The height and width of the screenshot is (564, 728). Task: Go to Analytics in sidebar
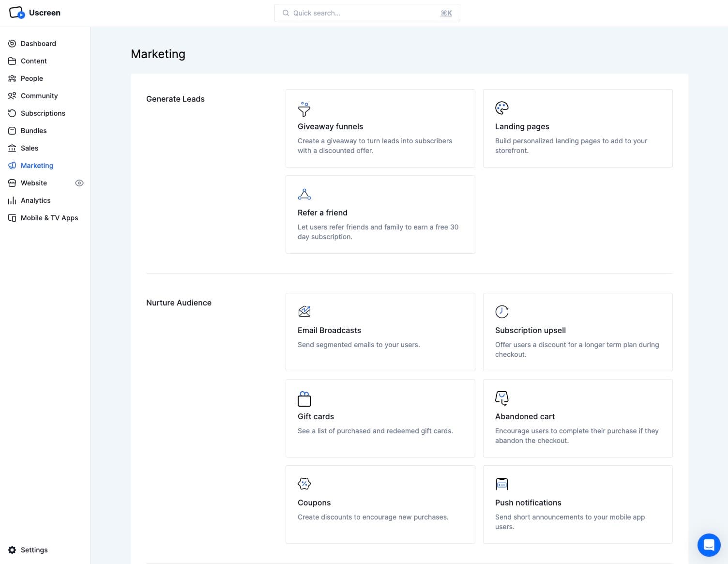[35, 200]
